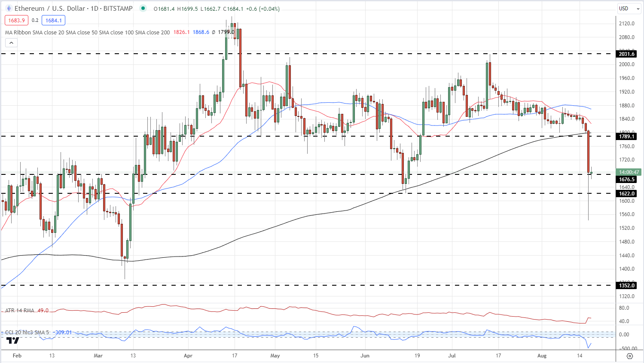Click the OHLC values readout in header

(217, 9)
